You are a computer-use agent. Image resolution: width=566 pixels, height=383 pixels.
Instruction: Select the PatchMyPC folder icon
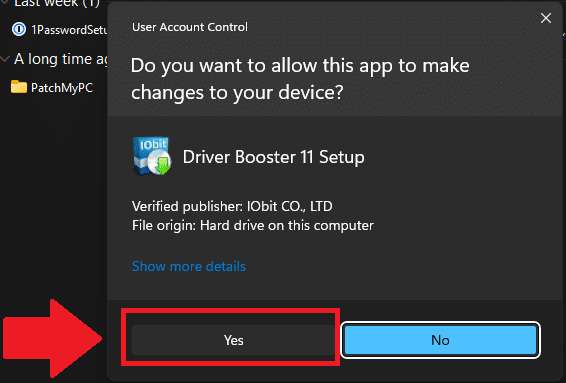(x=19, y=87)
